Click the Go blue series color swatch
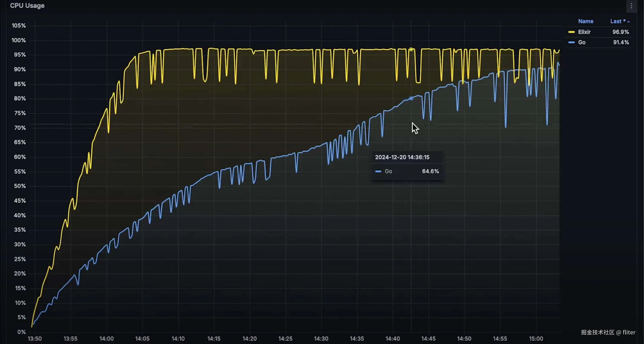This screenshot has height=344, width=644. [571, 43]
